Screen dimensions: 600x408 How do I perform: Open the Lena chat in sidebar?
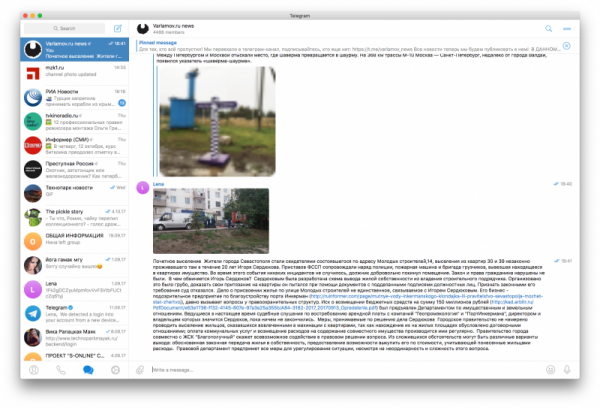point(75,289)
